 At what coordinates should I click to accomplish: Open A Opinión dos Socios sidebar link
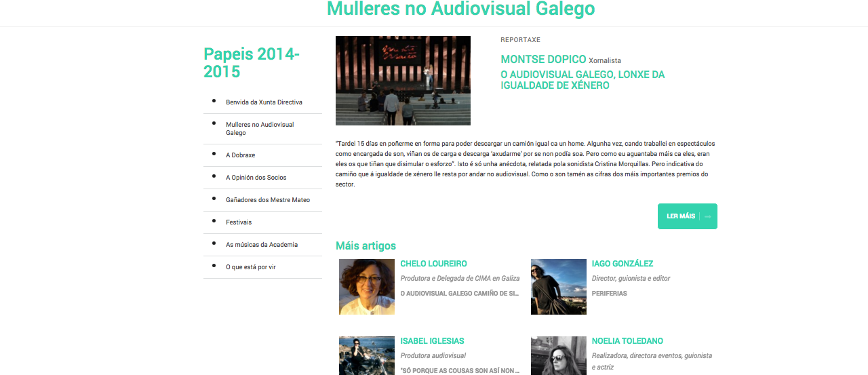point(256,178)
